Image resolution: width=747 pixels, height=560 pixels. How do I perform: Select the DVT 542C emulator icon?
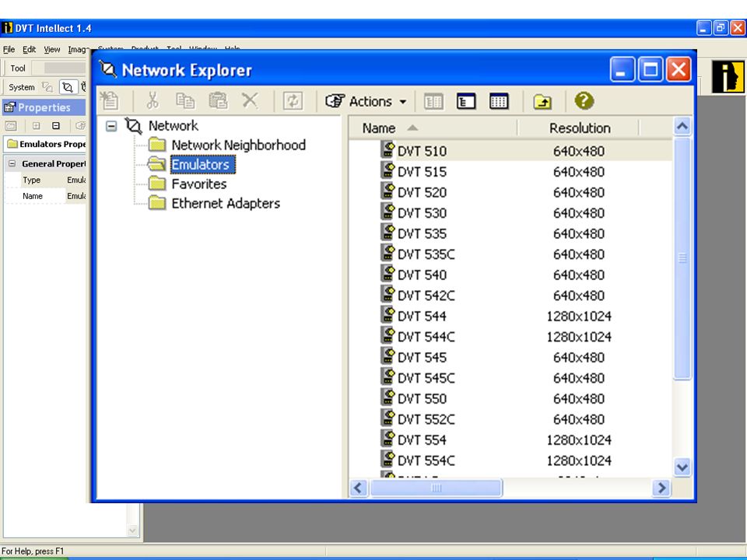click(x=388, y=294)
